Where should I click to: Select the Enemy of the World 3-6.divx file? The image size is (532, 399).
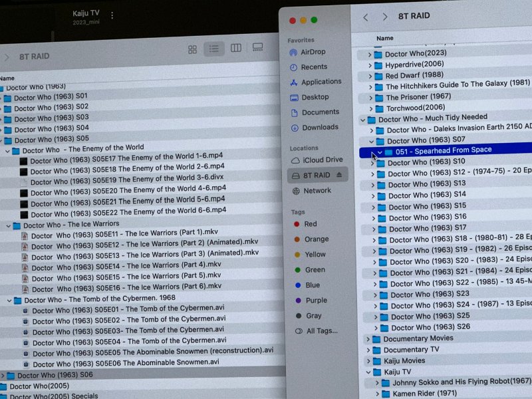tap(127, 180)
